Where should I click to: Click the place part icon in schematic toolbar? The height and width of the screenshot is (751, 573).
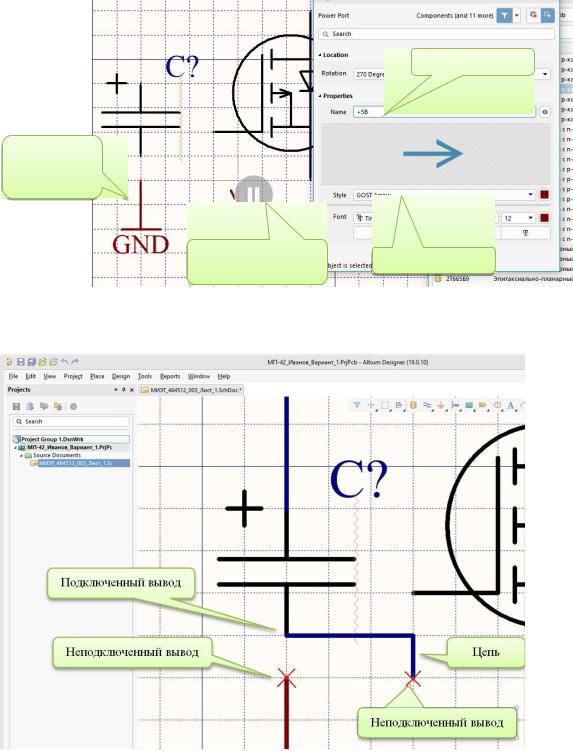coord(413,405)
